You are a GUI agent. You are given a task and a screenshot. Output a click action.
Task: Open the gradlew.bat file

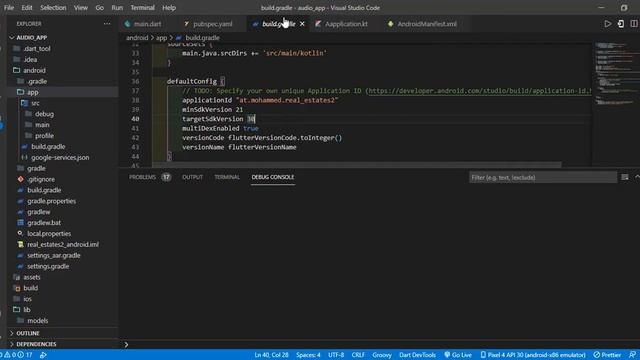pos(44,223)
